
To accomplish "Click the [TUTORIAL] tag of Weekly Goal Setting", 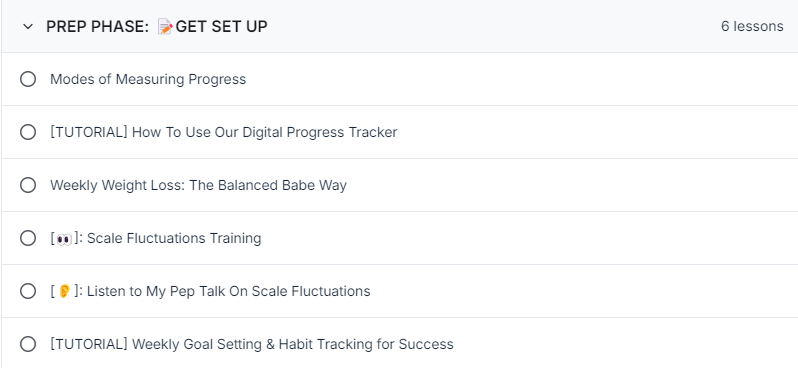I will click(89, 344).
